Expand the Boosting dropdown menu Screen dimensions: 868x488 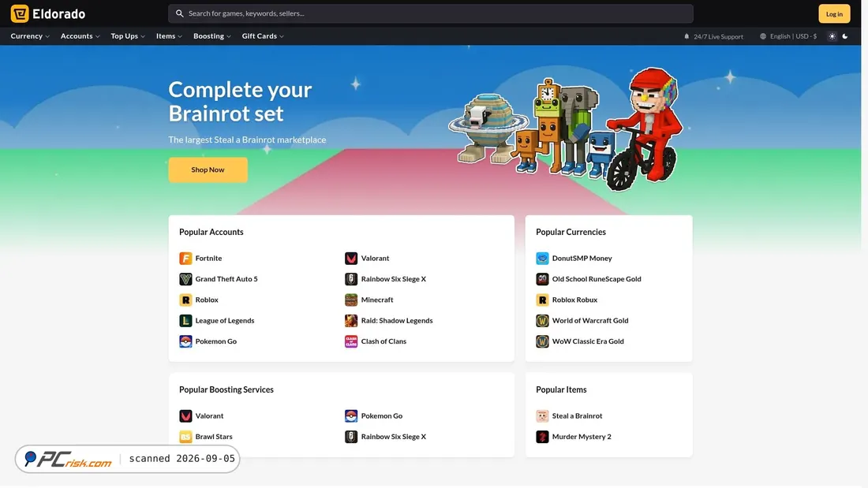(212, 36)
